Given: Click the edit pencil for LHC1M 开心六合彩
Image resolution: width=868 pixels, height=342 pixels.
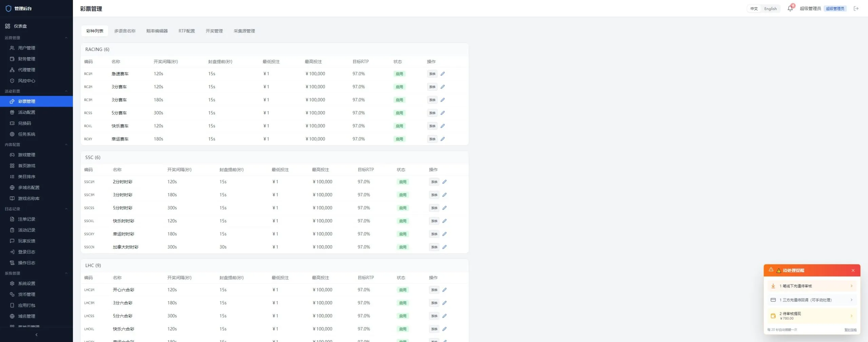Looking at the screenshot, I should [x=445, y=290].
